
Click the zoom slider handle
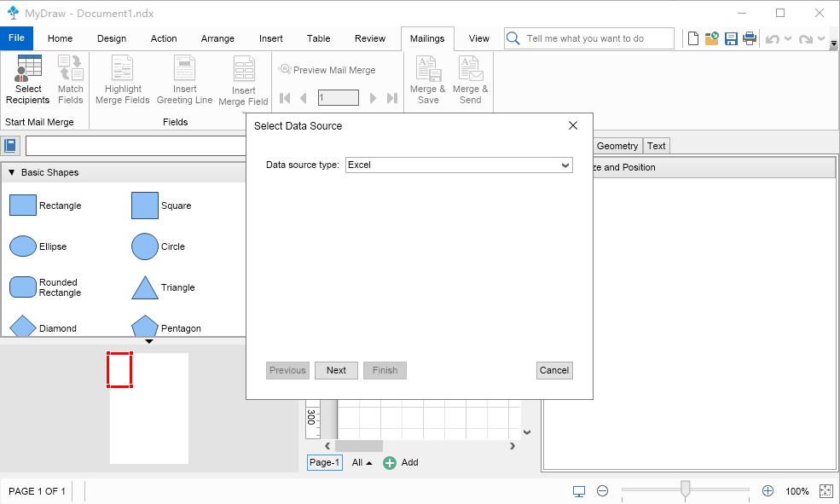tap(685, 489)
